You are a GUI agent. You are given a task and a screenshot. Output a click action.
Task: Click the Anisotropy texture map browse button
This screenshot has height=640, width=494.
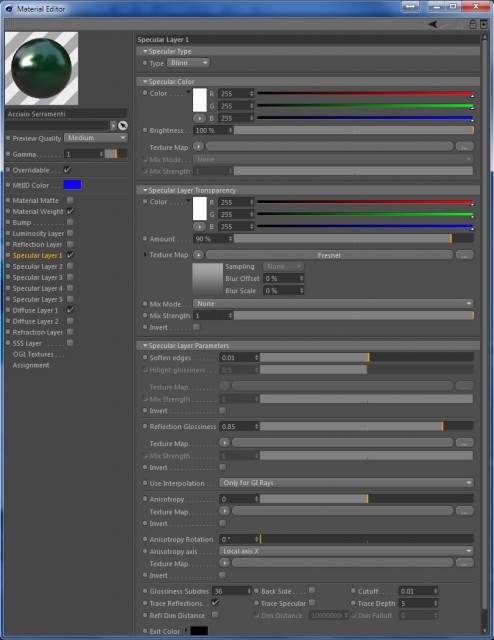464,511
